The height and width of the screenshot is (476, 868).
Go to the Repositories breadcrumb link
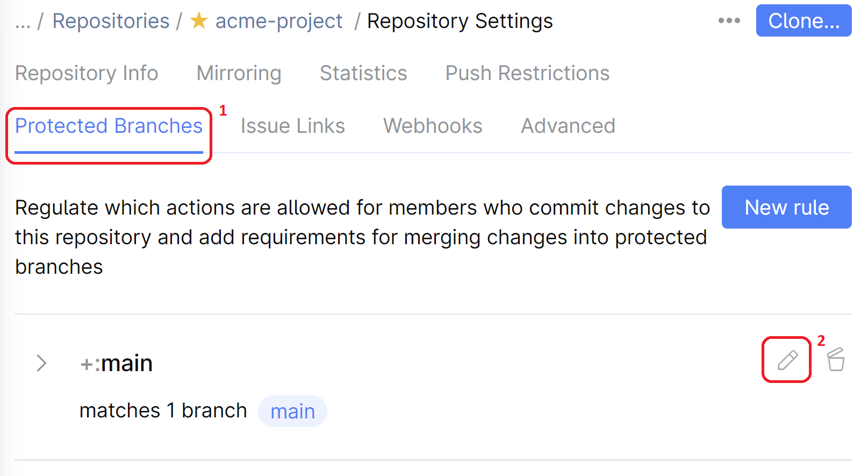pos(111,22)
